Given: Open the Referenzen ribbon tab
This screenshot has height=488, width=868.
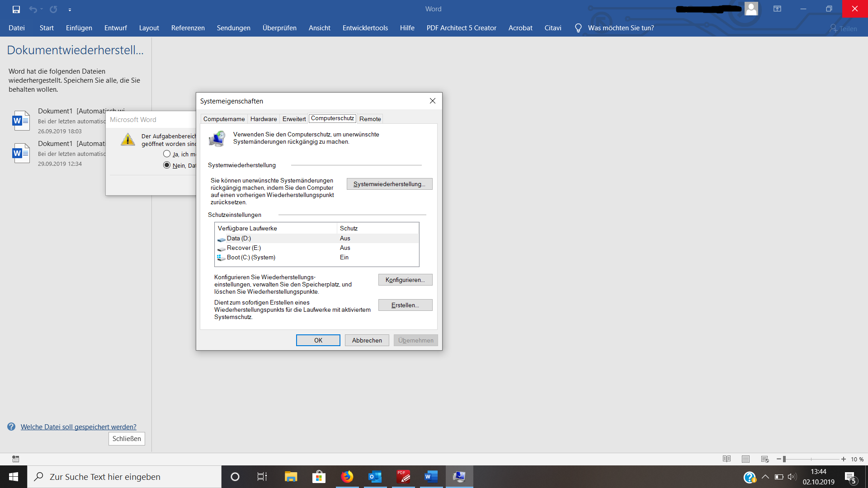Looking at the screenshot, I should click(188, 28).
